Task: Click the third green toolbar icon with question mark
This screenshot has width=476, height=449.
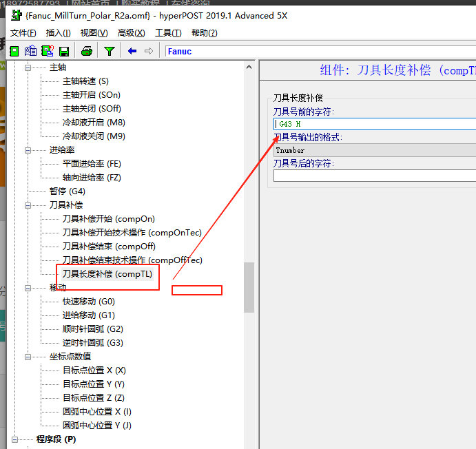Action: (48, 51)
